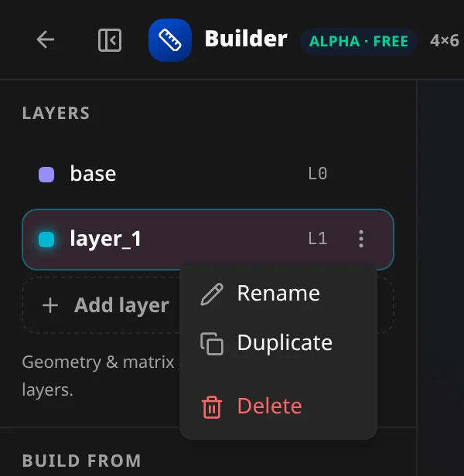Click the red trash icon beside Delete
The height and width of the screenshot is (476, 464).
[212, 407]
